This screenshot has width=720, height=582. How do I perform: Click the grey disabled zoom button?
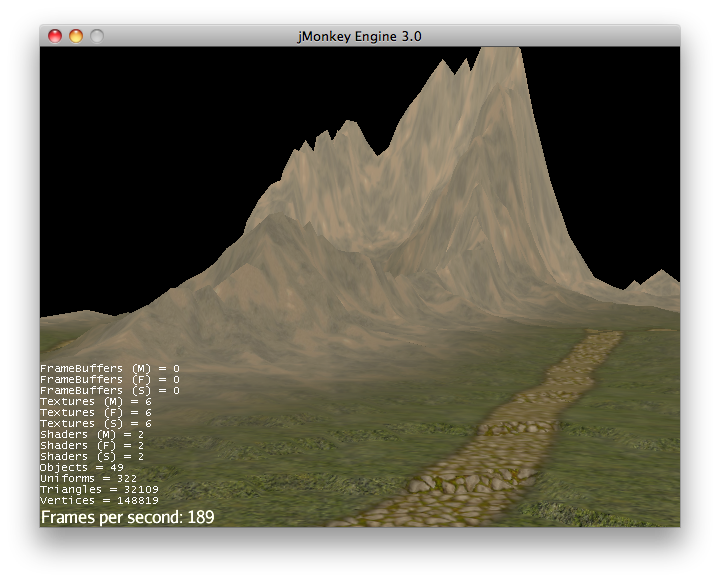97,36
